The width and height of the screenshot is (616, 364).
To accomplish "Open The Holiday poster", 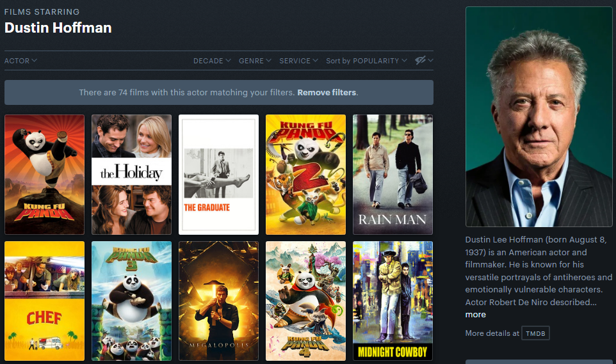I will (x=132, y=175).
